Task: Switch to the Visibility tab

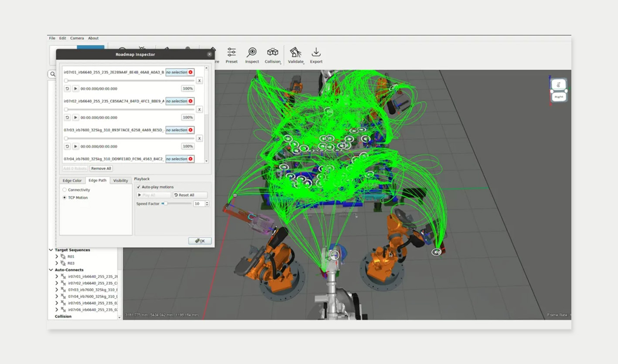Action: click(120, 180)
